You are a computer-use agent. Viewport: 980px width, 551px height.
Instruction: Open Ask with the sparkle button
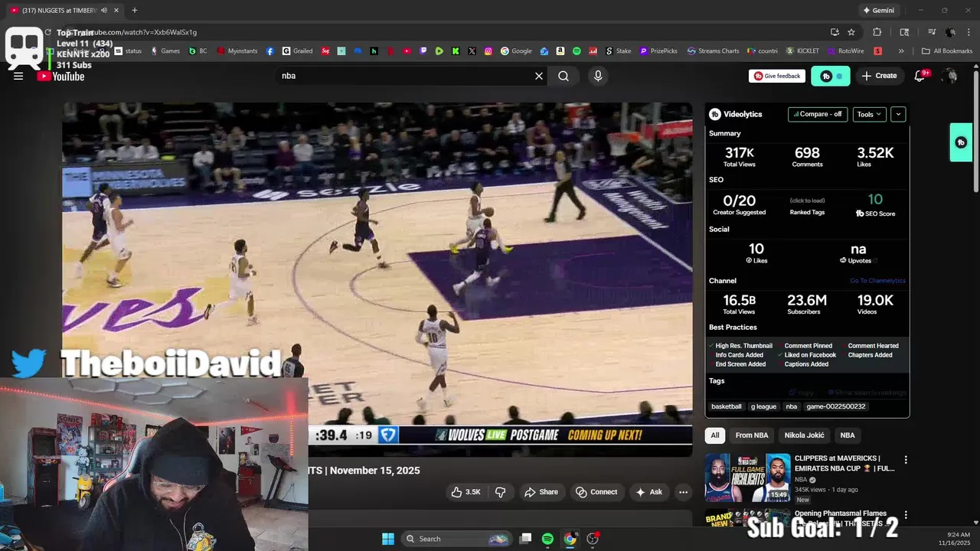coord(648,492)
